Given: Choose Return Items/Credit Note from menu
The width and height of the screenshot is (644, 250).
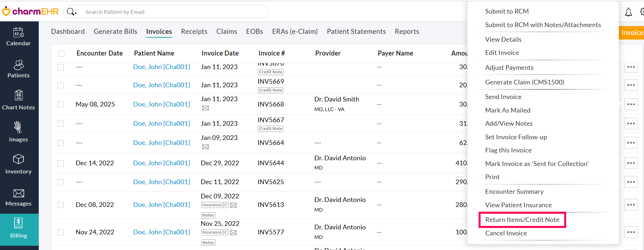Looking at the screenshot, I should 522,220.
